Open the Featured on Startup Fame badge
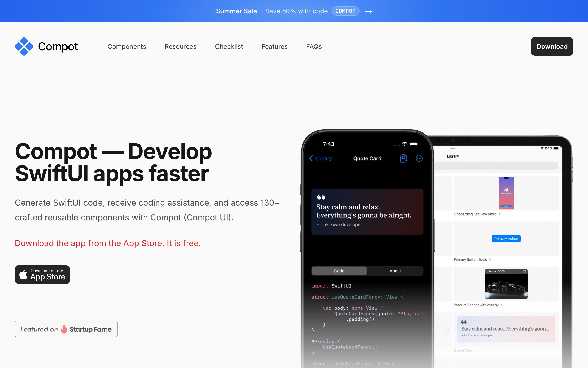This screenshot has height=368, width=588. 66,329
